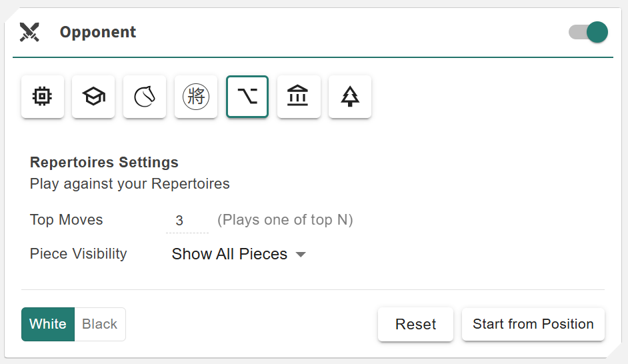Image resolution: width=628 pixels, height=364 pixels.
Task: Click the crossed swords Opponent icon
Action: 29,32
